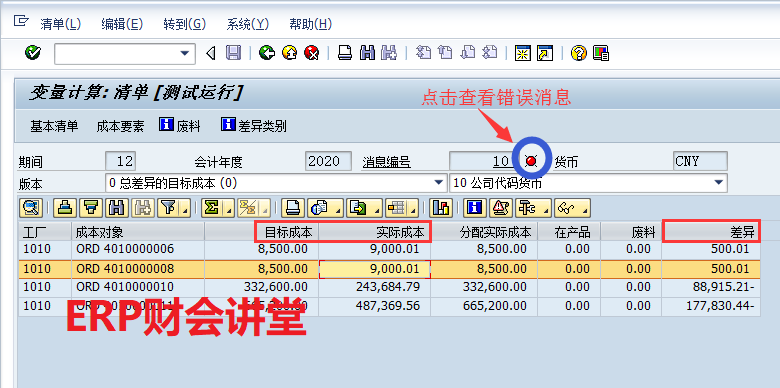The width and height of the screenshot is (780, 388).
Task: Open the 转到(G) menu
Action: [185, 24]
